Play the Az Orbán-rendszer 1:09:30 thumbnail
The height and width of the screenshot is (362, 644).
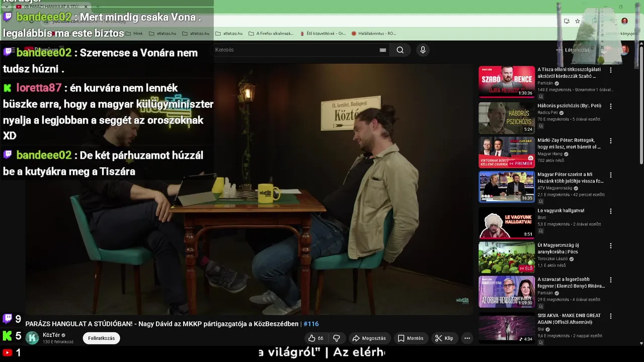click(507, 292)
